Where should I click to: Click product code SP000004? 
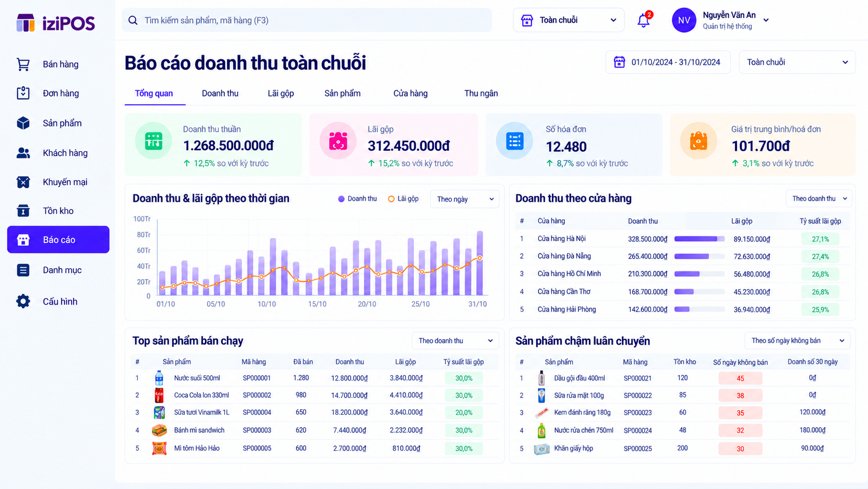pos(257,413)
